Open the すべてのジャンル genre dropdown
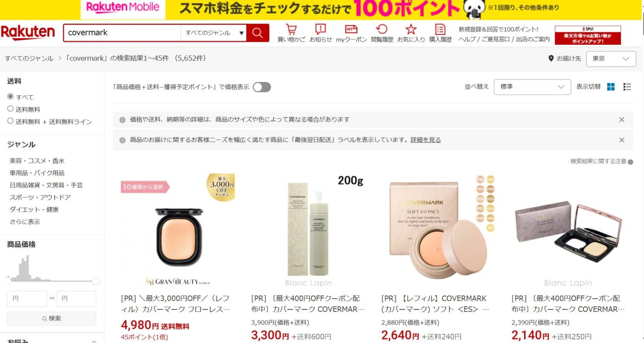 pyautogui.click(x=213, y=33)
